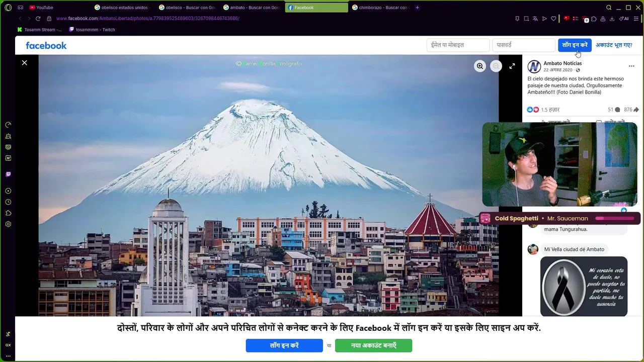The height and width of the screenshot is (362, 644).
Task: Switch to chimborazo - Buscar tab
Action: [381, 8]
